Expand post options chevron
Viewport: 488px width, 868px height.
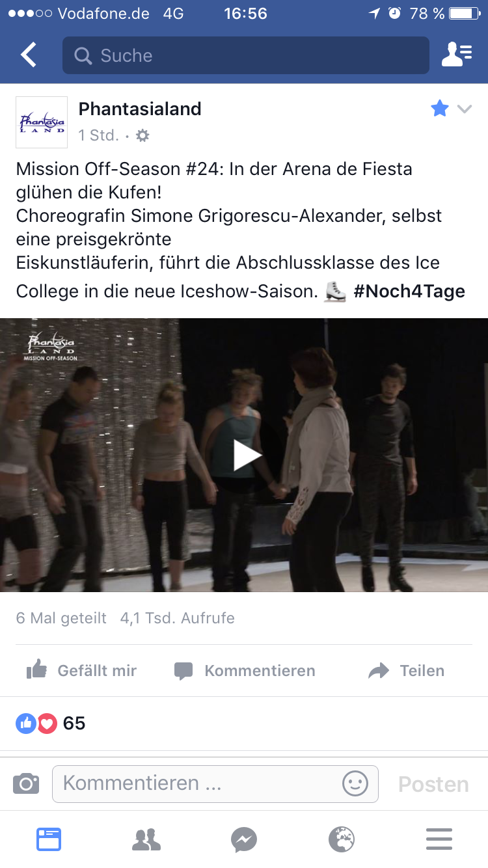pyautogui.click(x=465, y=109)
